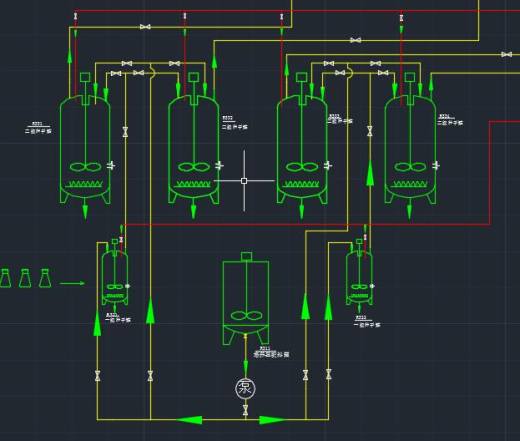520x441 pixels.
Task: Click the motor box atop the first large reactor
Action: tap(85, 77)
